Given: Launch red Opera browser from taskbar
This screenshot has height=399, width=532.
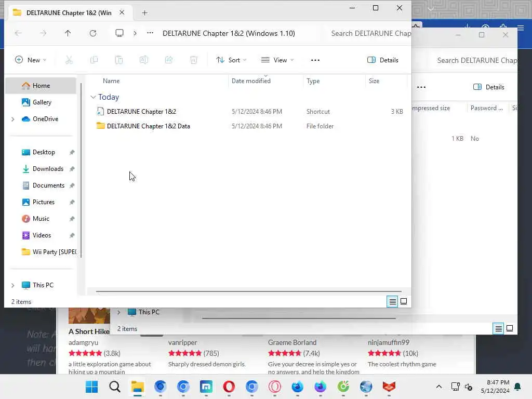Looking at the screenshot, I should (229, 387).
